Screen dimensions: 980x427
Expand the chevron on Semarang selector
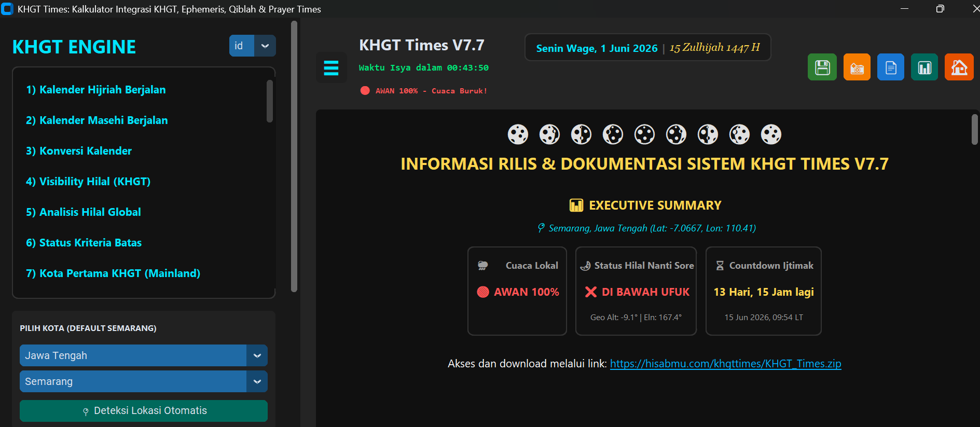click(257, 381)
